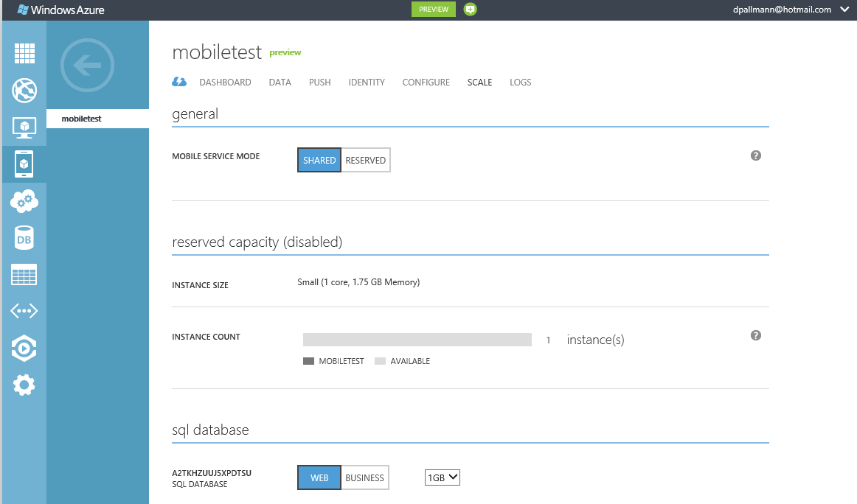Click the quick start cloud icon
Image resolution: width=857 pixels, height=504 pixels.
tap(179, 82)
